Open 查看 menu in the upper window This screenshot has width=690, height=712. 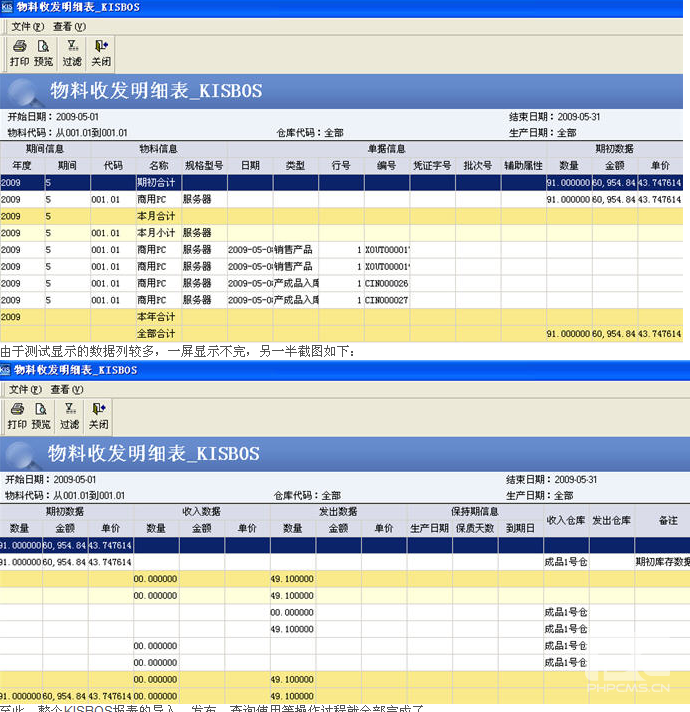69,26
